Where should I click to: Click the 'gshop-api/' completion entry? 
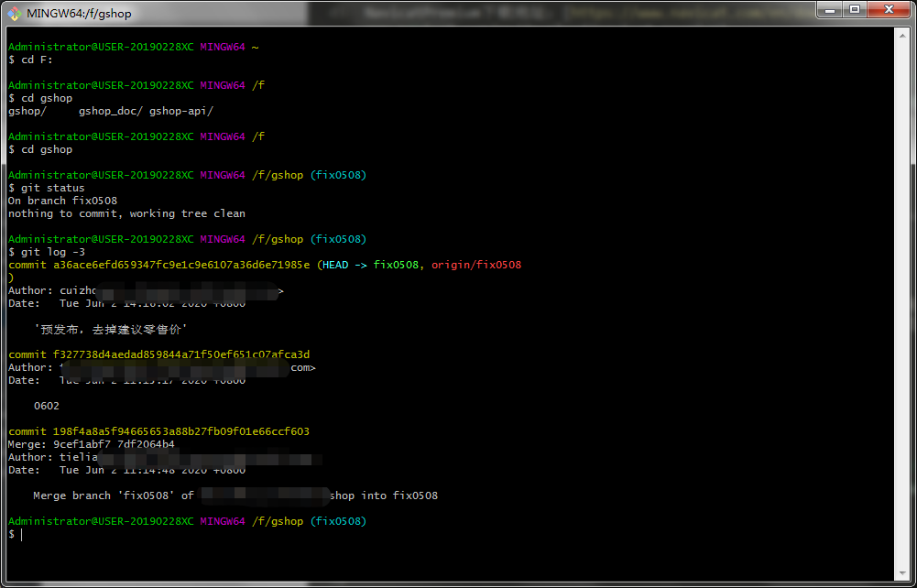(x=181, y=111)
